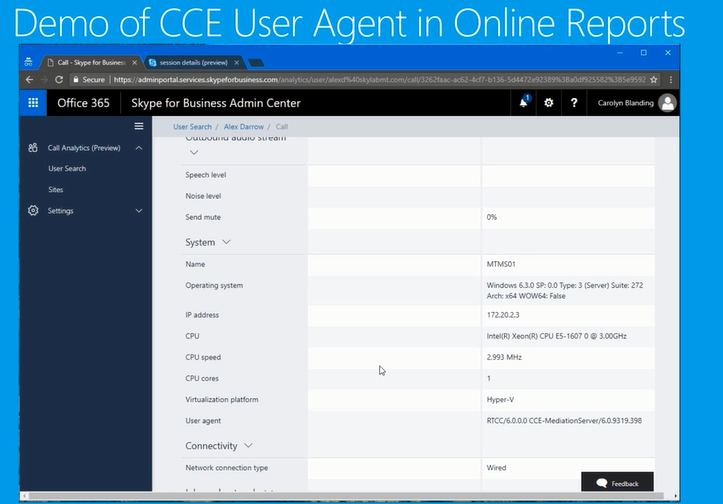Image resolution: width=723 pixels, height=504 pixels.
Task: Collapse the System section chevron
Action: 227,242
